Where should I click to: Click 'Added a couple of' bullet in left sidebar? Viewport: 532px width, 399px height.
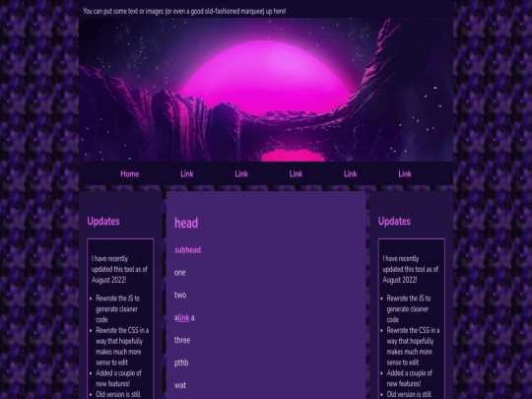tap(118, 372)
